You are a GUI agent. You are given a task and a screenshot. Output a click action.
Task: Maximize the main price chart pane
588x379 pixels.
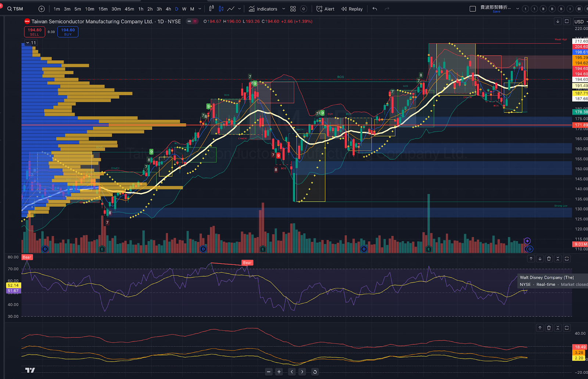(x=567, y=21)
